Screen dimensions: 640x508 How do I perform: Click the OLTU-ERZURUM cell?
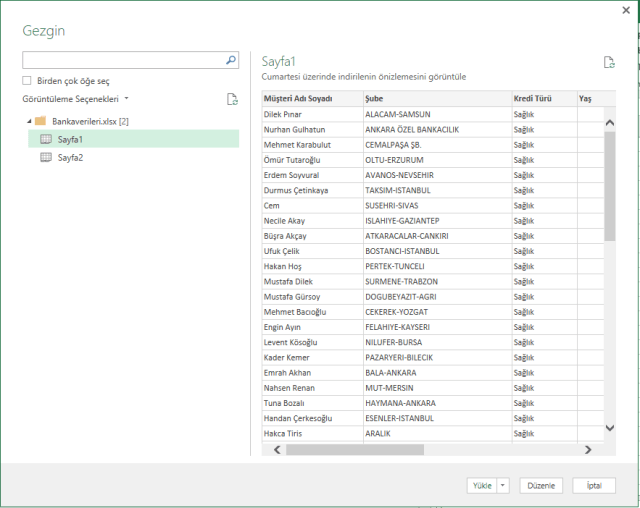click(x=438, y=160)
